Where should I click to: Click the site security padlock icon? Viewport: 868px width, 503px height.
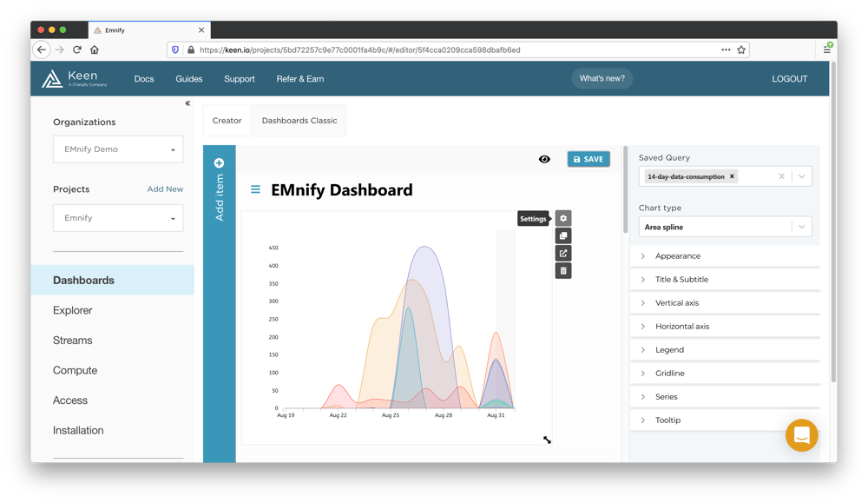coord(191,50)
